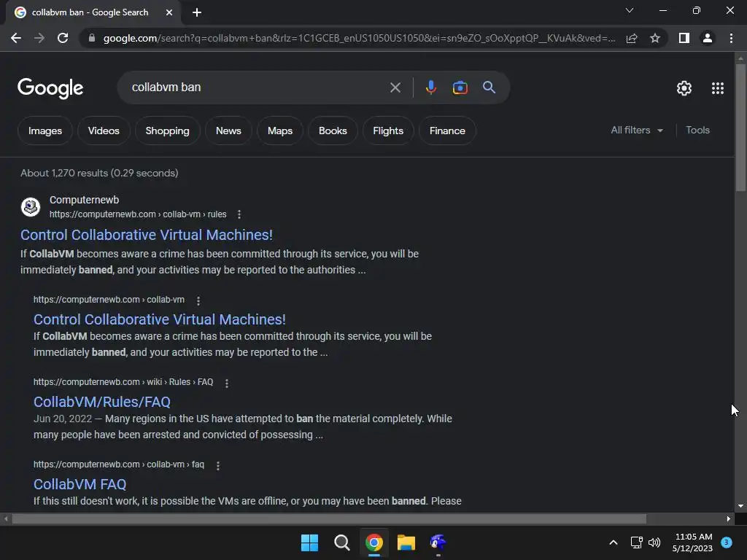747x560 pixels.
Task: Open the Windows Start menu
Action: (x=309, y=542)
